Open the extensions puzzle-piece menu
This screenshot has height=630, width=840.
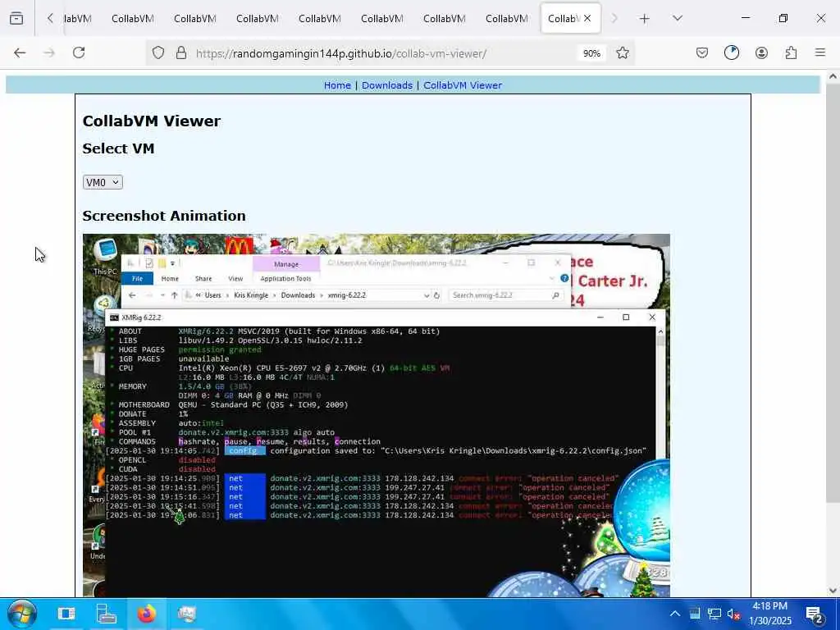click(791, 52)
